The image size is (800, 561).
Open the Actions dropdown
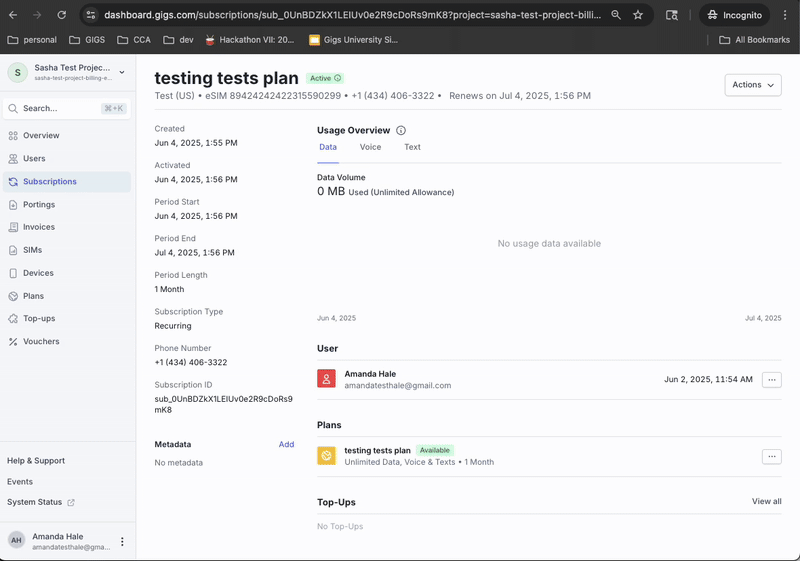[x=752, y=85]
